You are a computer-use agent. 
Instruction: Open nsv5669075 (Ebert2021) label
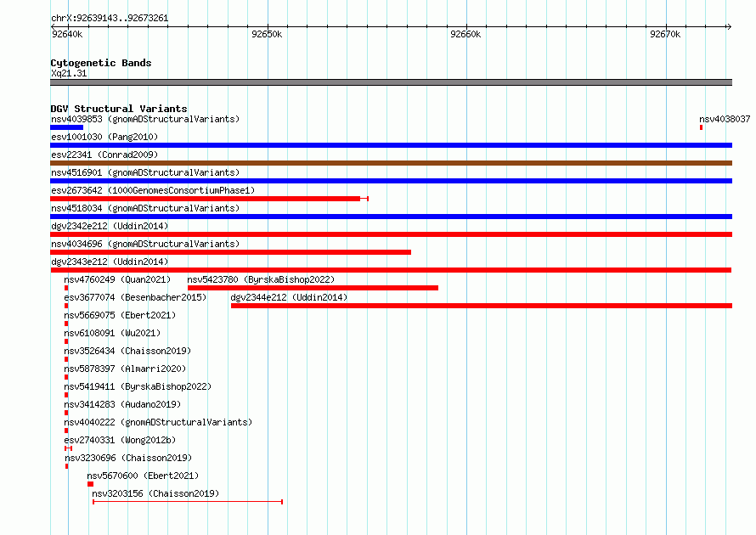120,315
